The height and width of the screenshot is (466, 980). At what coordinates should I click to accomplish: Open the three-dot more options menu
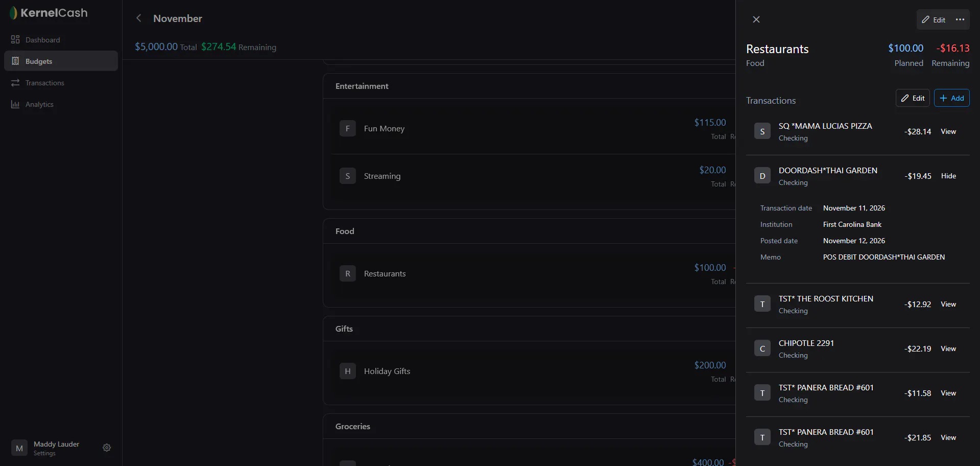(x=960, y=19)
